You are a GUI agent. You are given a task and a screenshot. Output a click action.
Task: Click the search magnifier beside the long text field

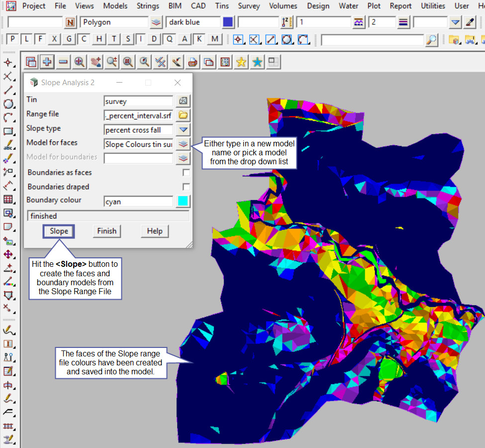click(432, 40)
